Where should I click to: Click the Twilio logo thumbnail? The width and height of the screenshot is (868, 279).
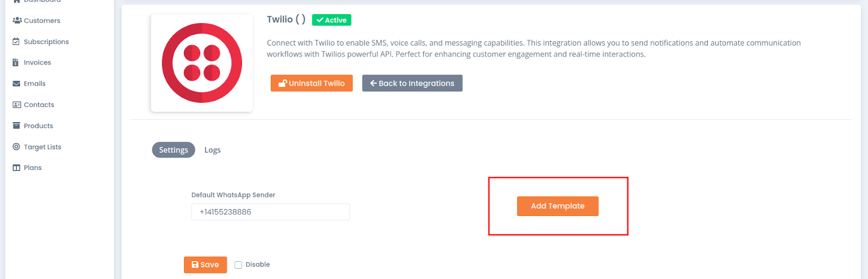coord(202,63)
